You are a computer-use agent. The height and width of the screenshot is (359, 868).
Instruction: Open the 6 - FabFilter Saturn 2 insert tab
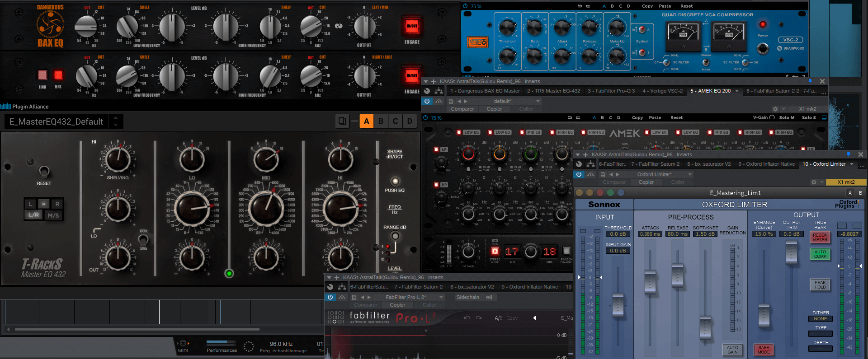pyautogui.click(x=773, y=91)
